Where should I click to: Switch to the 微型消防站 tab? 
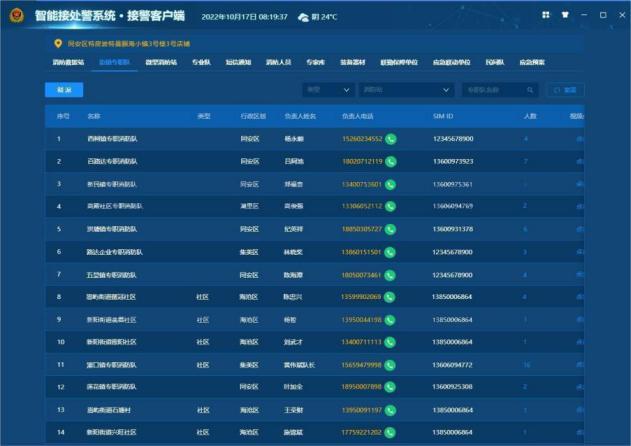(161, 62)
